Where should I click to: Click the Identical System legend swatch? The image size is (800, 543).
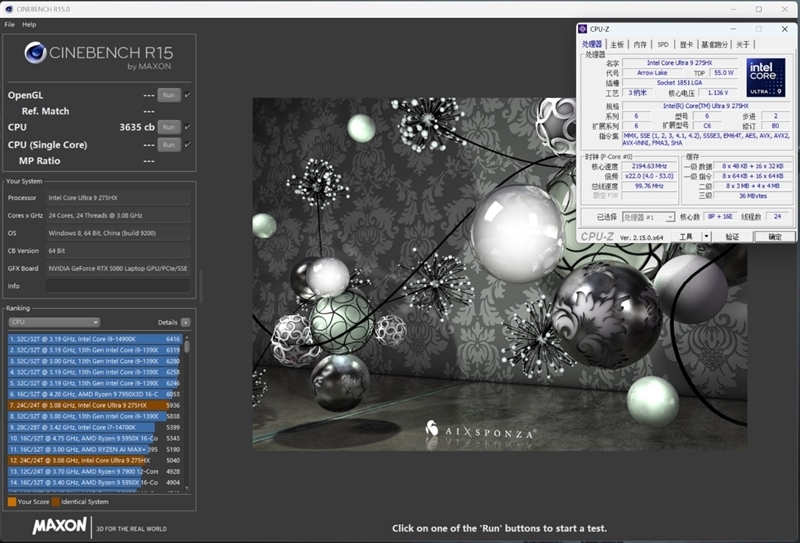(56, 502)
